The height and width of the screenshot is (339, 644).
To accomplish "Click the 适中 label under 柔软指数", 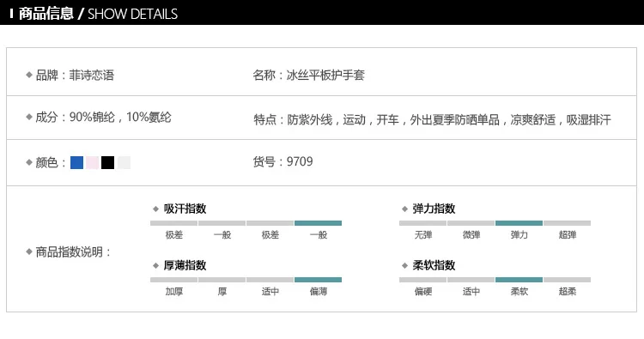I will [x=471, y=292].
